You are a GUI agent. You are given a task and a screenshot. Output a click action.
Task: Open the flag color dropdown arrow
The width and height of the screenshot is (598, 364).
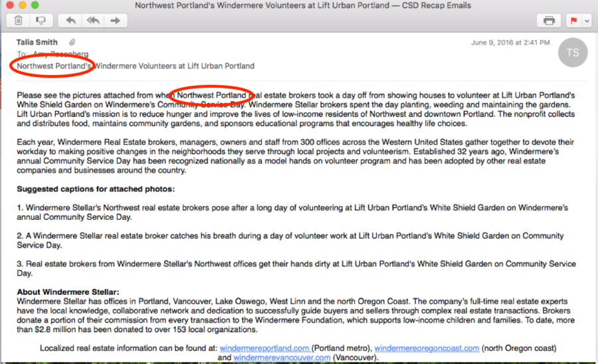[587, 21]
